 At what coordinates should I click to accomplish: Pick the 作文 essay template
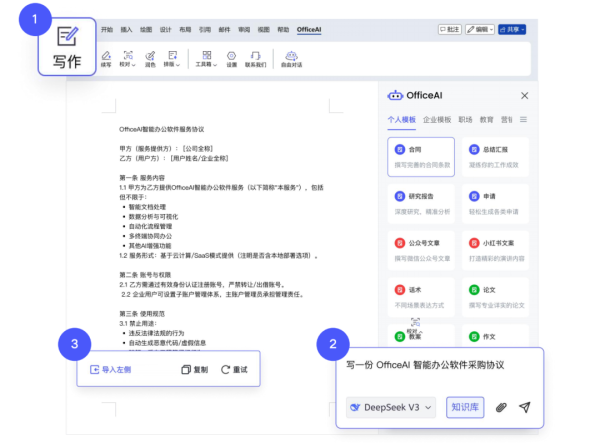(495, 336)
